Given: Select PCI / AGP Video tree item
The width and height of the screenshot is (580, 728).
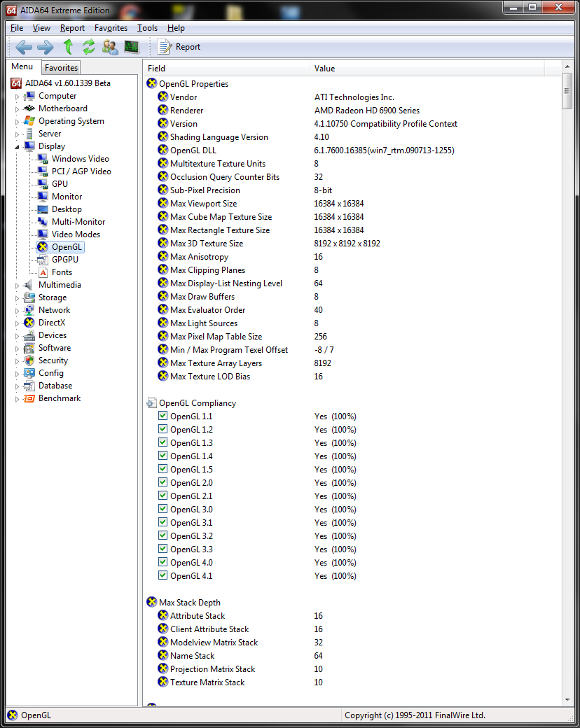Looking at the screenshot, I should click(x=81, y=171).
